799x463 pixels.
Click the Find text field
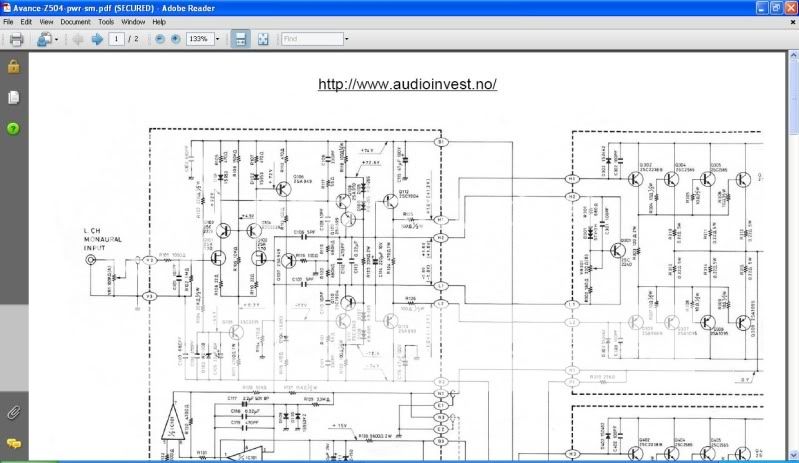311,39
